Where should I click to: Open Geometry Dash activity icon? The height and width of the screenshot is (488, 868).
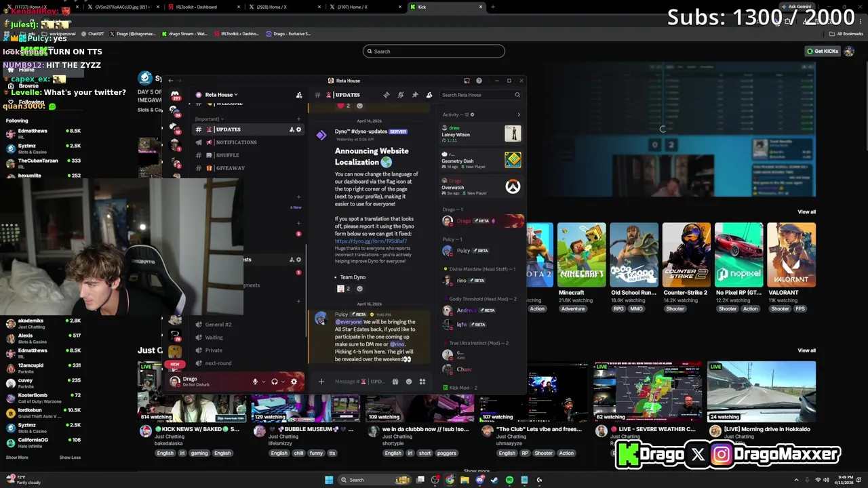coord(513,159)
